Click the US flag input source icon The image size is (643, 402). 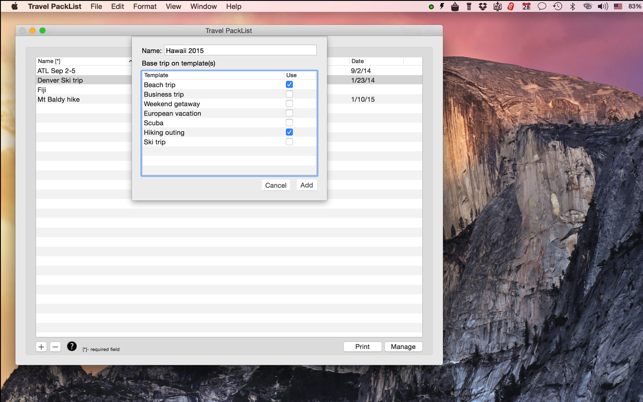(x=618, y=6)
